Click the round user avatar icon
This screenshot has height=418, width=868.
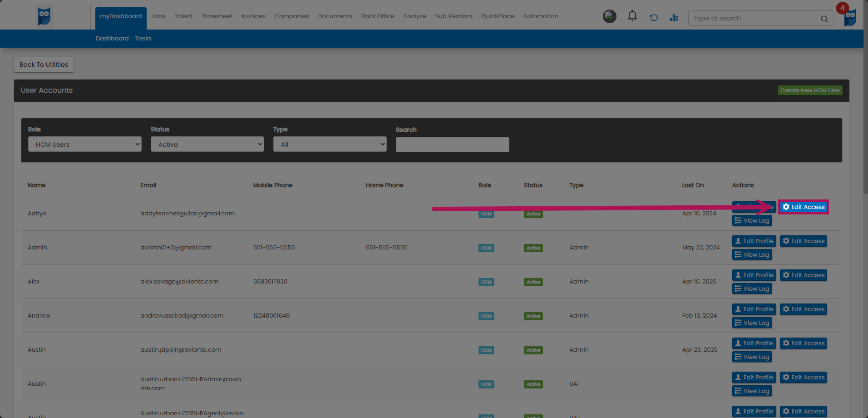coord(609,16)
